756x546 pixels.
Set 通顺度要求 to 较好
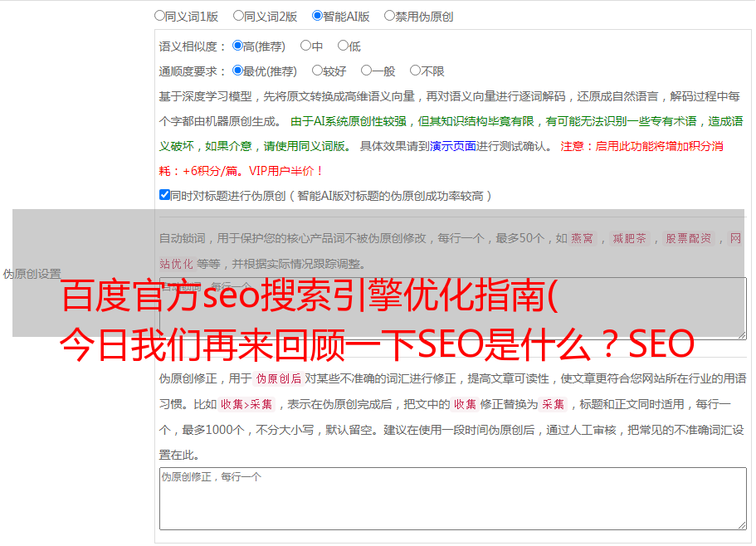317,71
